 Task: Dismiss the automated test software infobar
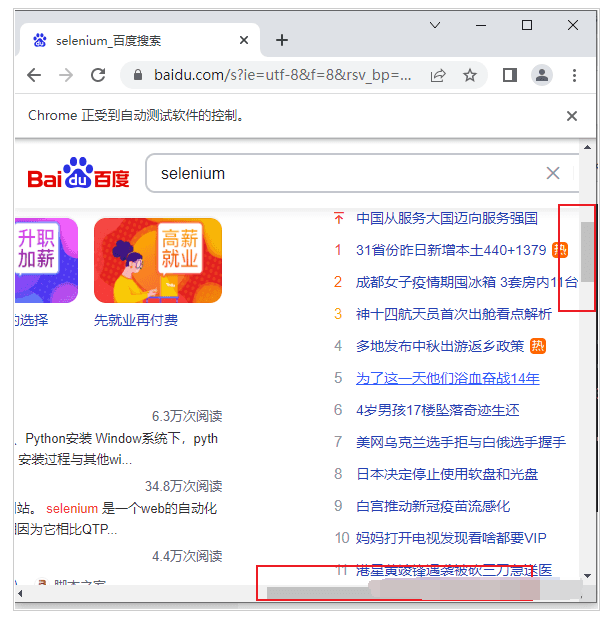click(572, 116)
